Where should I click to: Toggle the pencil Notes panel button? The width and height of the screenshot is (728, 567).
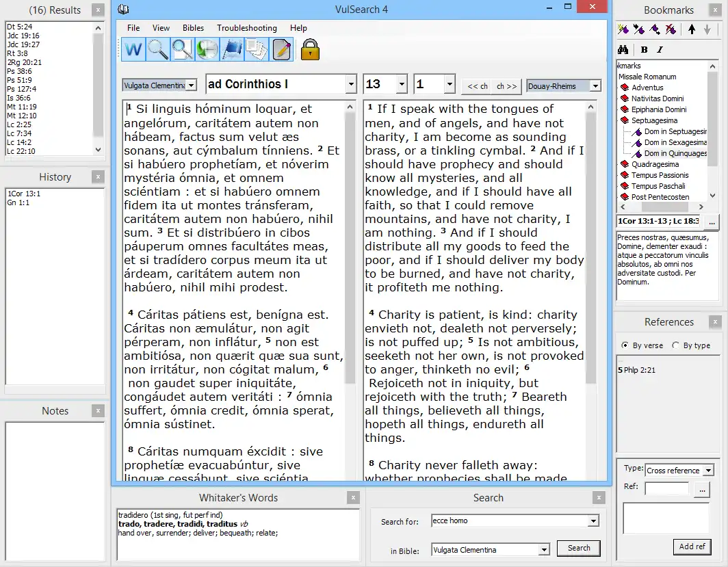281,49
